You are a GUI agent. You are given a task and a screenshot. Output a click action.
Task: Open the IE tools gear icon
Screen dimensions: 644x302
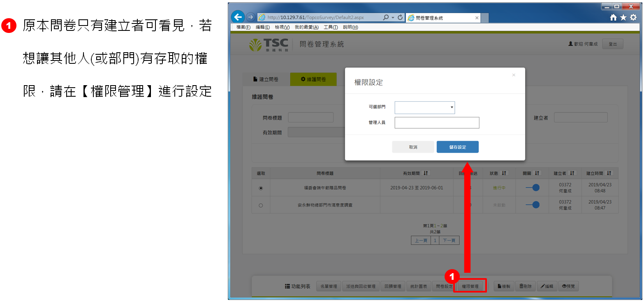click(x=633, y=18)
